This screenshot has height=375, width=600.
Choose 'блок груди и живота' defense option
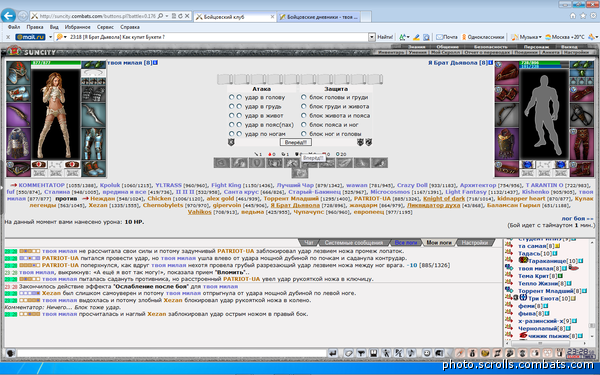(303, 106)
